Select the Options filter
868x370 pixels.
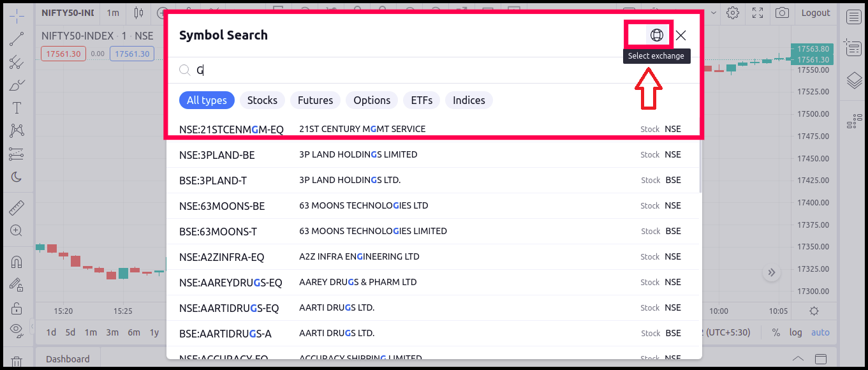[x=372, y=100]
